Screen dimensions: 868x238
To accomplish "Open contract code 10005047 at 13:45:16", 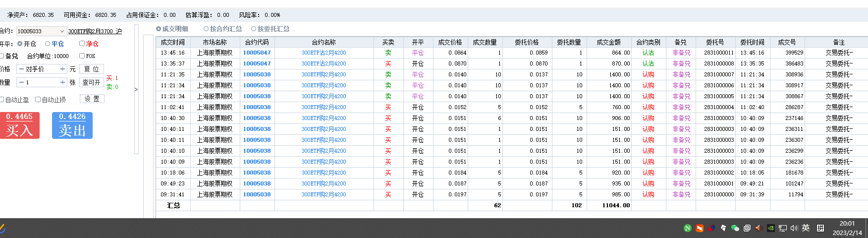I will pos(257,53).
